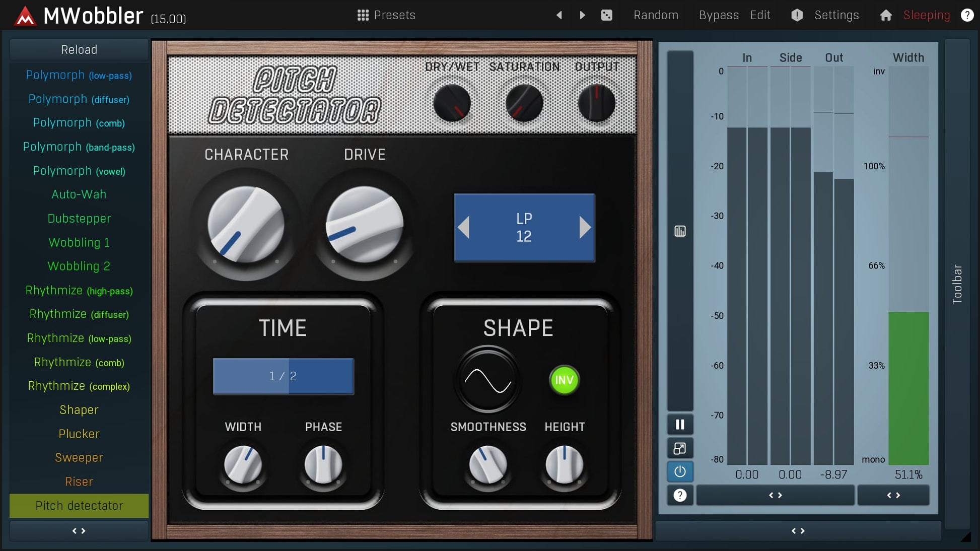The image size is (980, 551).
Task: Click the Reload button
Action: [x=79, y=50]
